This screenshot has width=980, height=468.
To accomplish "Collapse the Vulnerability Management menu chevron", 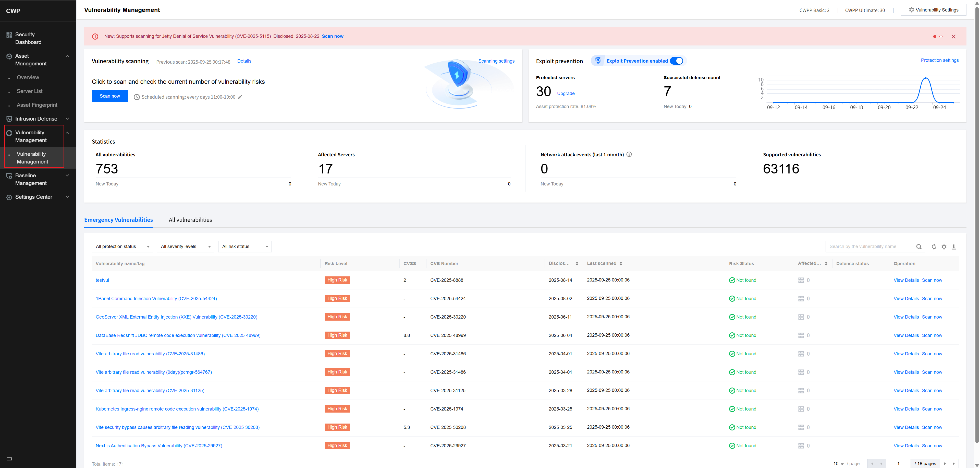I will tap(67, 133).
